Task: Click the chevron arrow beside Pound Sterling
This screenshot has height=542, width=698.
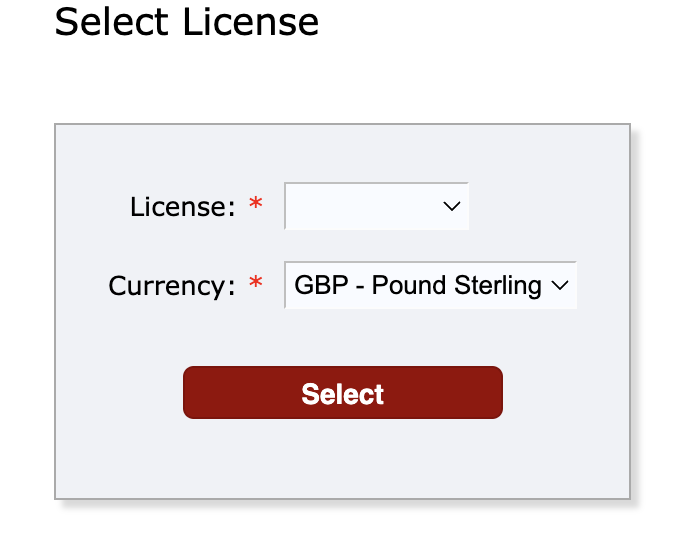Action: click(559, 286)
